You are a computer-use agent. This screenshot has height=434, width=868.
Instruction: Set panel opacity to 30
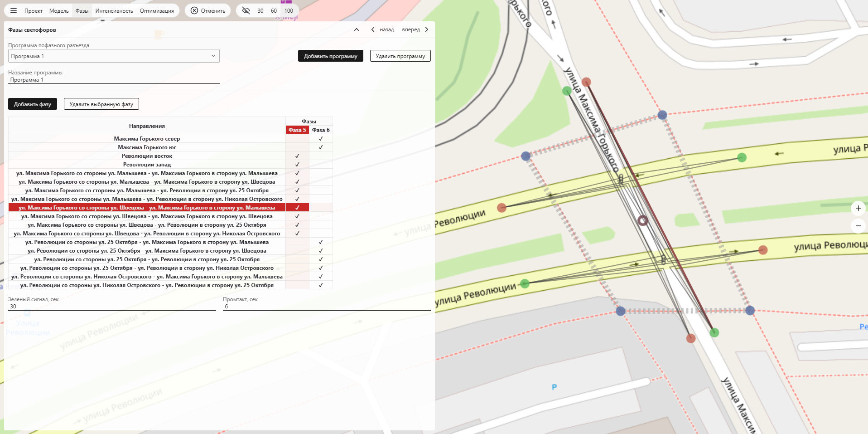point(260,10)
